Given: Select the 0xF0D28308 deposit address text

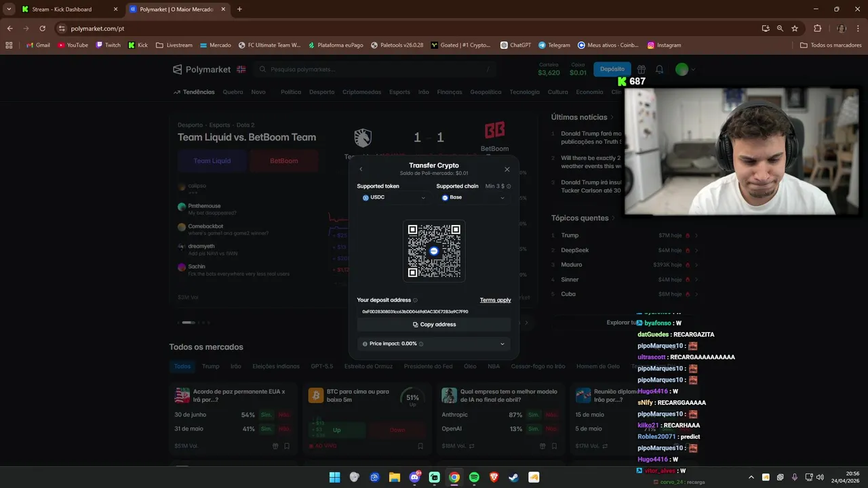Looking at the screenshot, I should coord(415,312).
